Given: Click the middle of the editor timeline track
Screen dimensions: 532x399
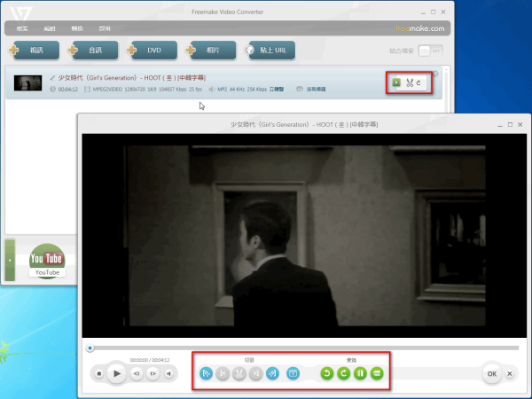Looking at the screenshot, I should click(x=304, y=348).
